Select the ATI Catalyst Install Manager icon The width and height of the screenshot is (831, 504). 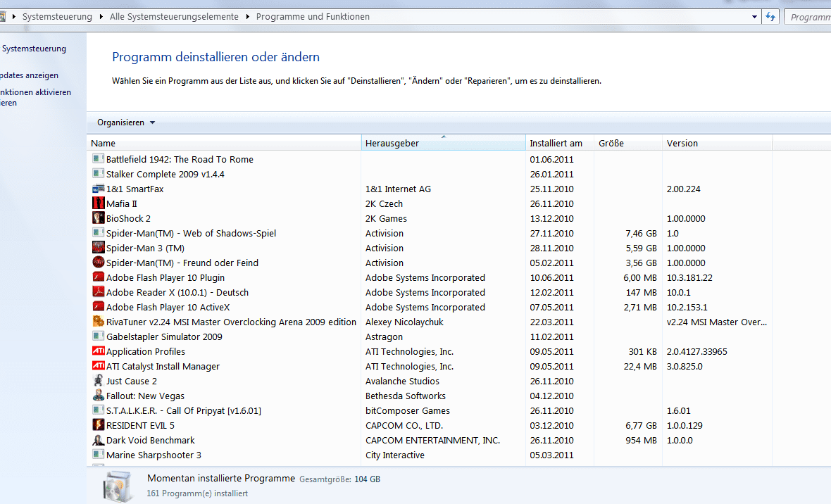click(98, 365)
